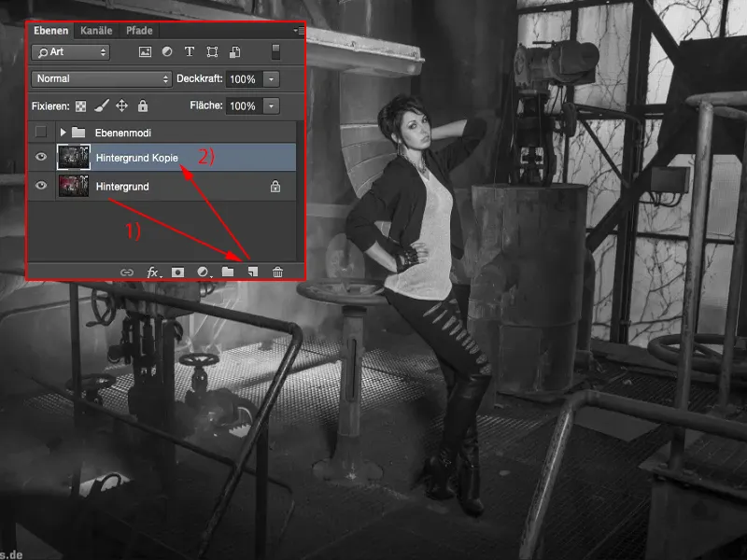747x560 pixels.
Task: Lock image pixels brush icon
Action: [102, 105]
